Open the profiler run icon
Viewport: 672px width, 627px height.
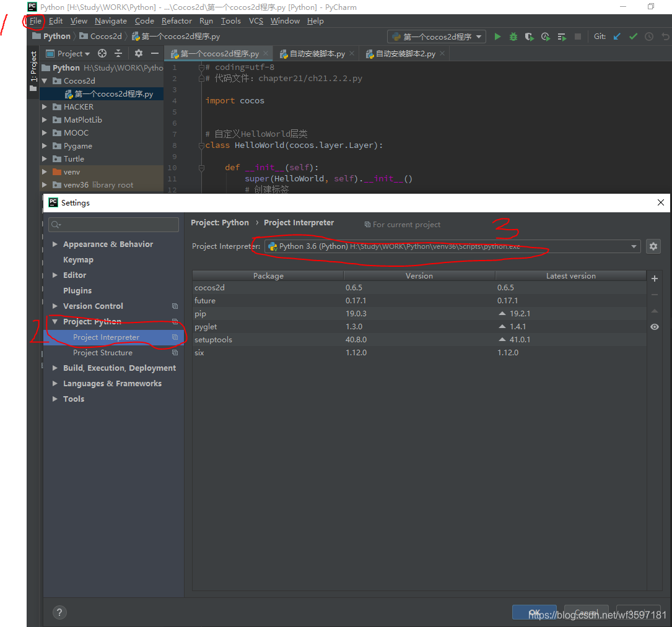(546, 37)
